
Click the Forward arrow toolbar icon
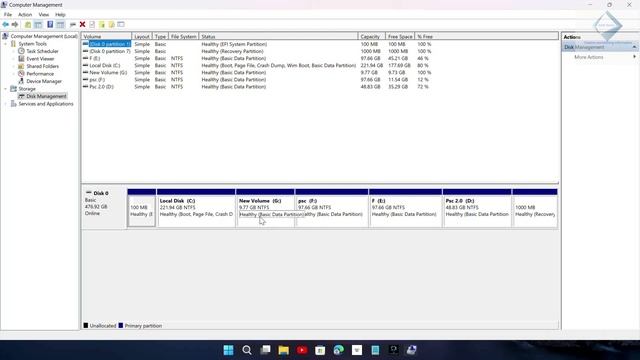coord(15,25)
